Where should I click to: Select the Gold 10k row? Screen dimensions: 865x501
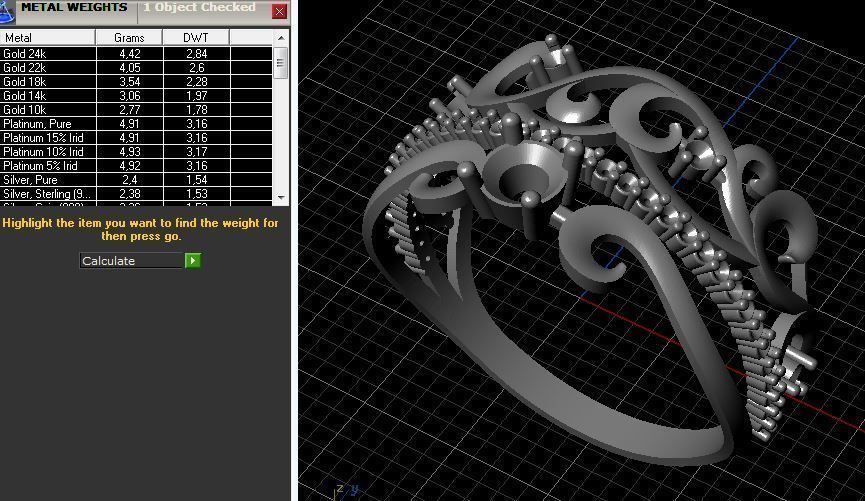click(136, 110)
